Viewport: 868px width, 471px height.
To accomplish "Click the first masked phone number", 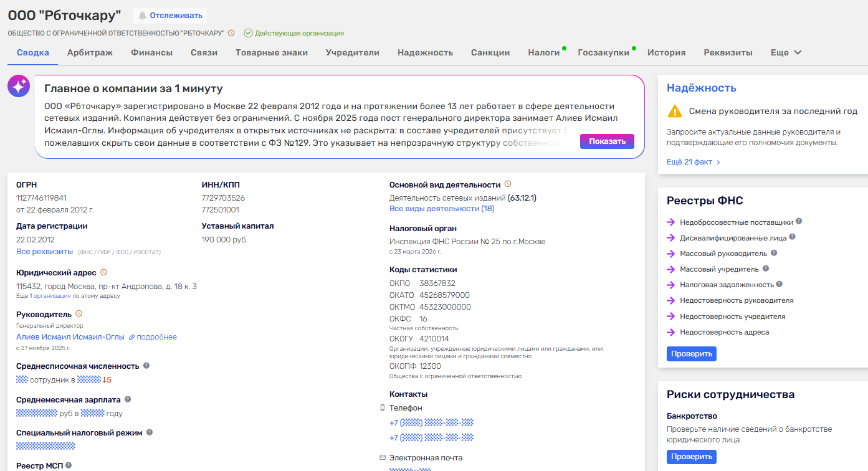I will 431,423.
